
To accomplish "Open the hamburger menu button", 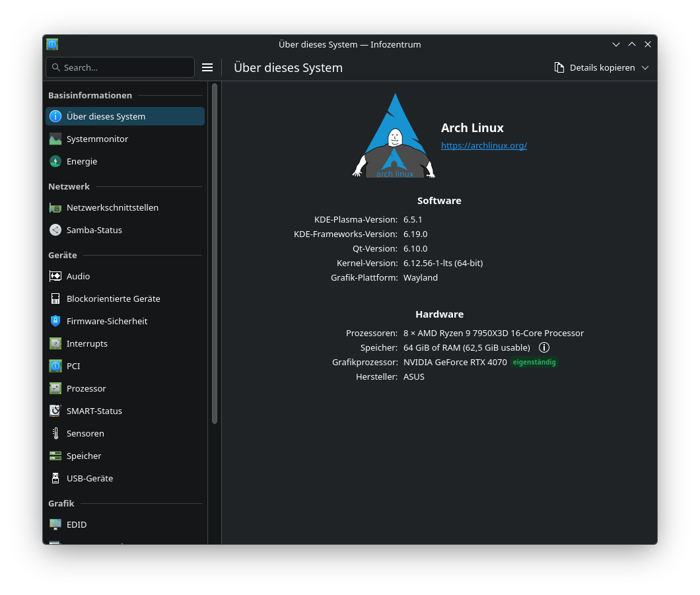I will coord(207,68).
